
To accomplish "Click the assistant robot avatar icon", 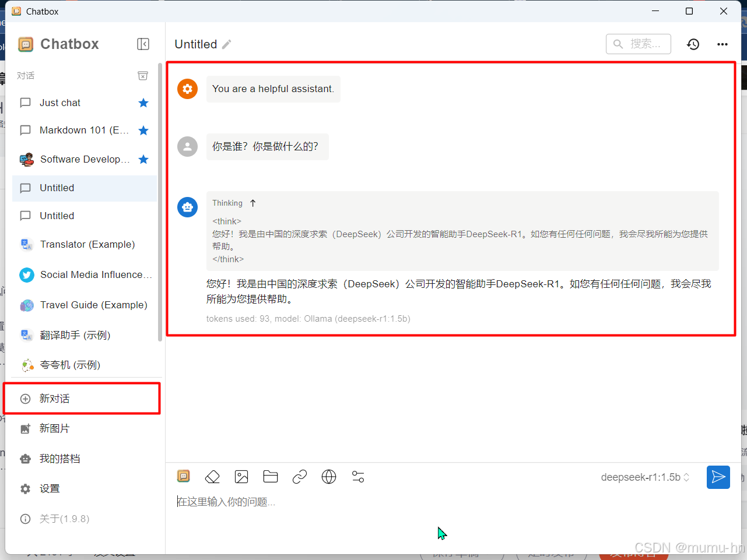I will tap(187, 207).
